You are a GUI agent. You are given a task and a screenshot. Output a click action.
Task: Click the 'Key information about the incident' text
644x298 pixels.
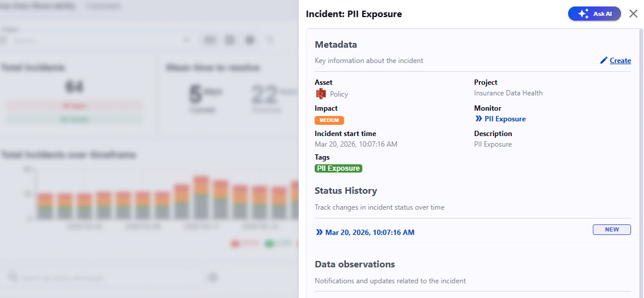tap(369, 61)
